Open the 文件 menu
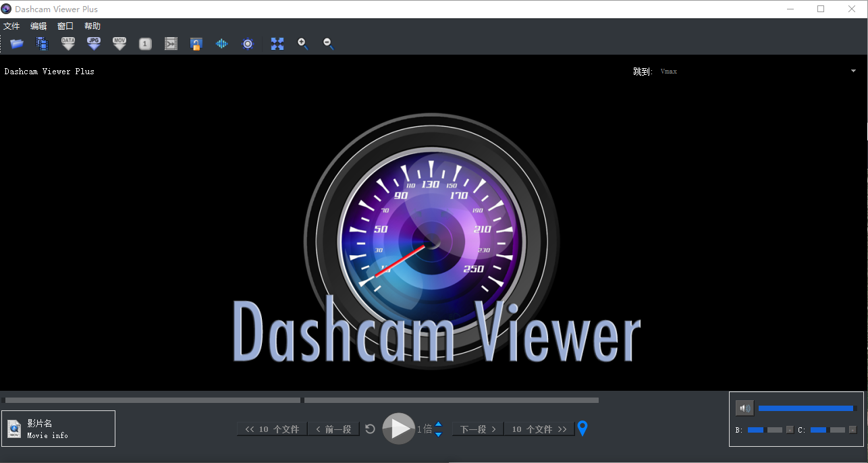868x463 pixels. tap(11, 26)
